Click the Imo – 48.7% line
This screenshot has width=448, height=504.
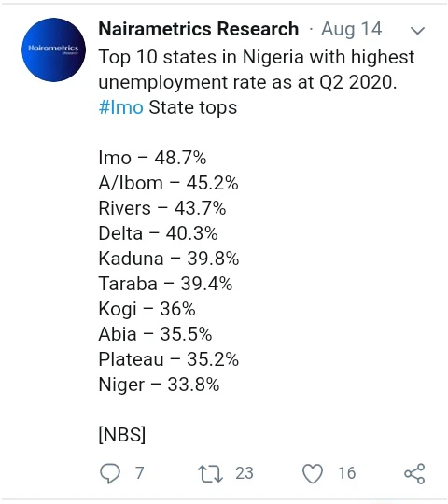[152, 158]
